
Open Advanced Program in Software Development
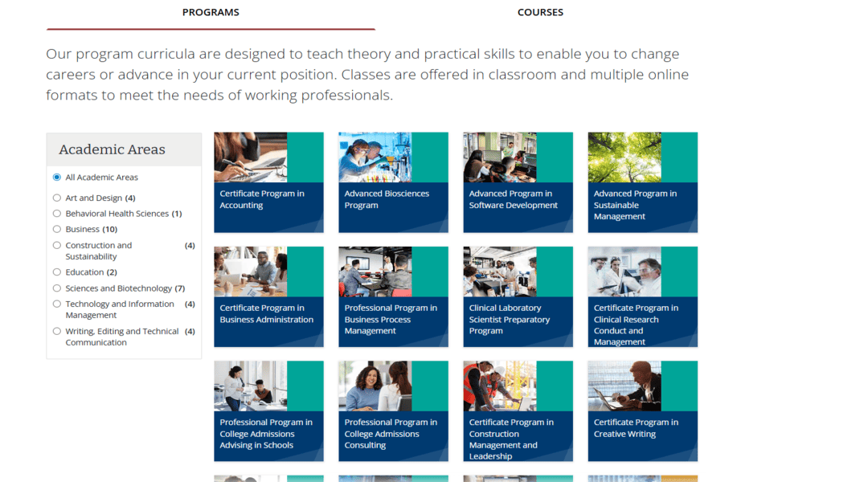(518, 182)
